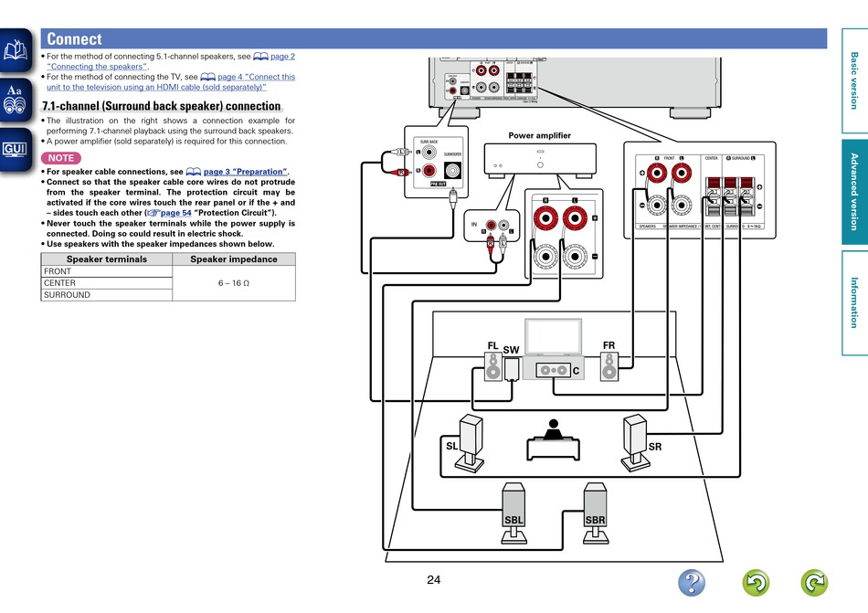
Task: Click the center speaker labeled C
Action: pos(554,370)
